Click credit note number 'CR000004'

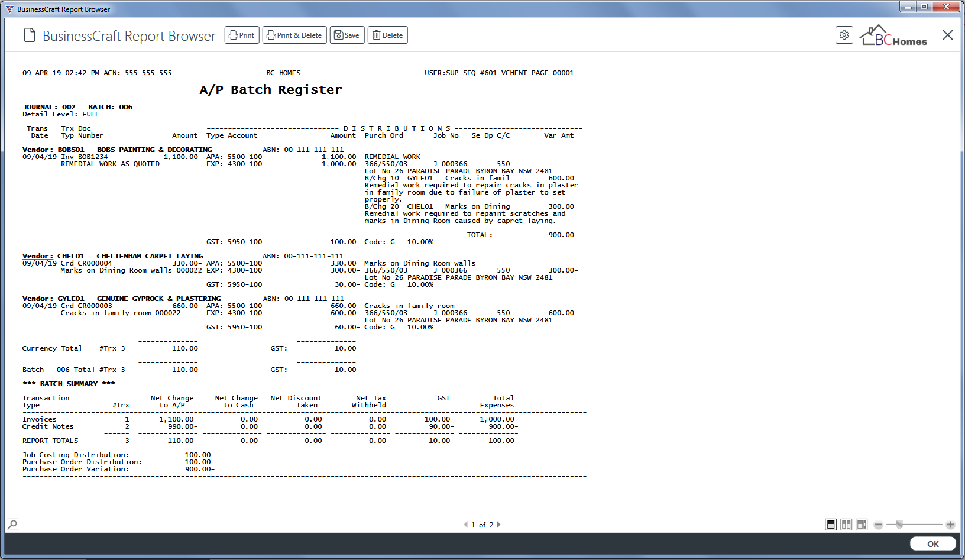(x=95, y=263)
